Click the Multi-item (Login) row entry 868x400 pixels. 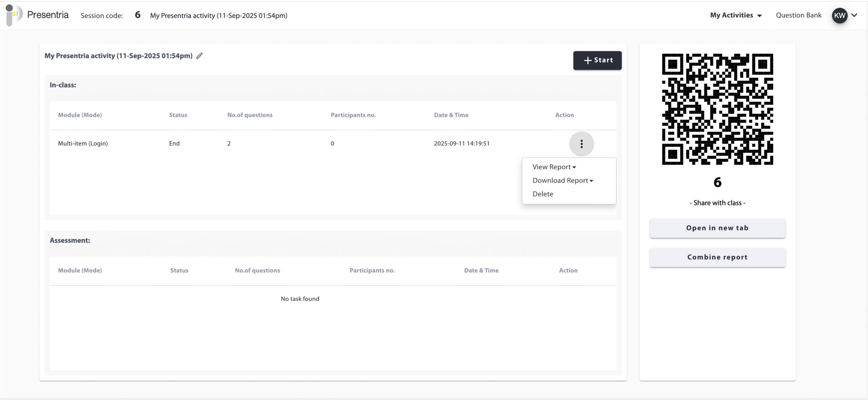click(x=83, y=144)
